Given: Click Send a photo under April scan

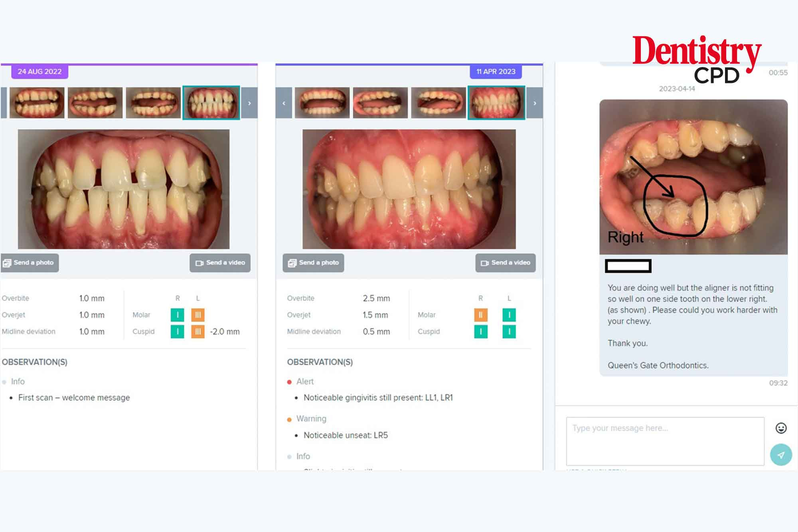Looking at the screenshot, I should tap(313, 263).
